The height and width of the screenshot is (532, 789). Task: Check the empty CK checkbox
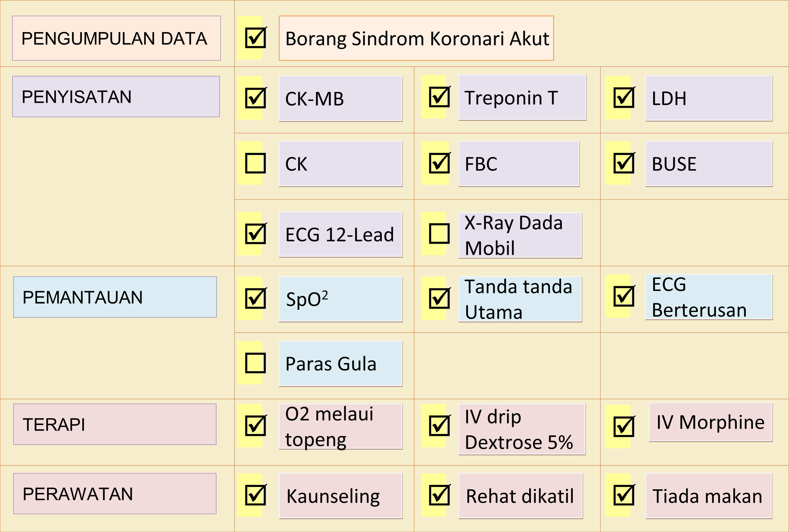pos(255,163)
